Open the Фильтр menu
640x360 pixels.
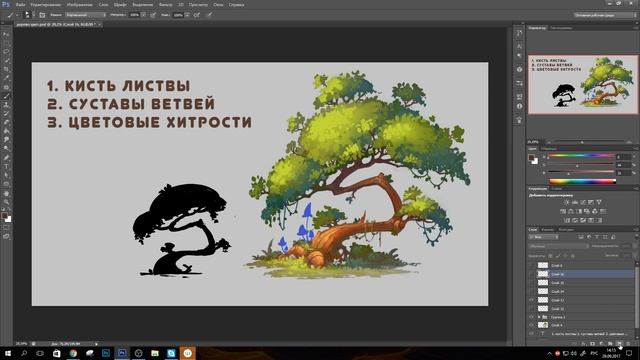pos(165,4)
